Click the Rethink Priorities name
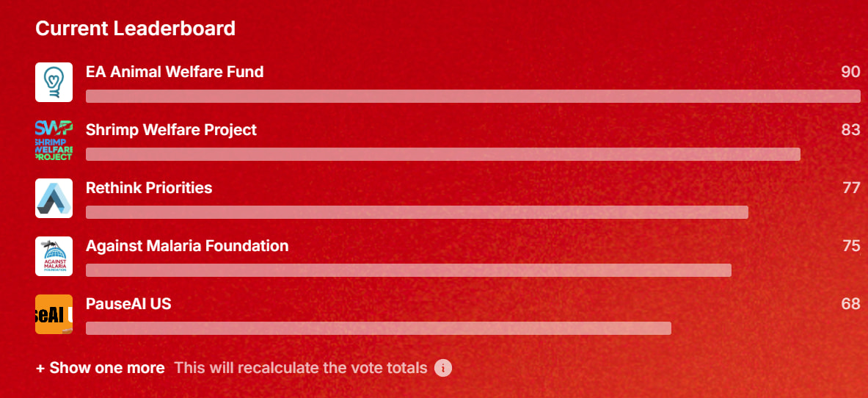Viewport: 868px width, 398px height. [149, 188]
